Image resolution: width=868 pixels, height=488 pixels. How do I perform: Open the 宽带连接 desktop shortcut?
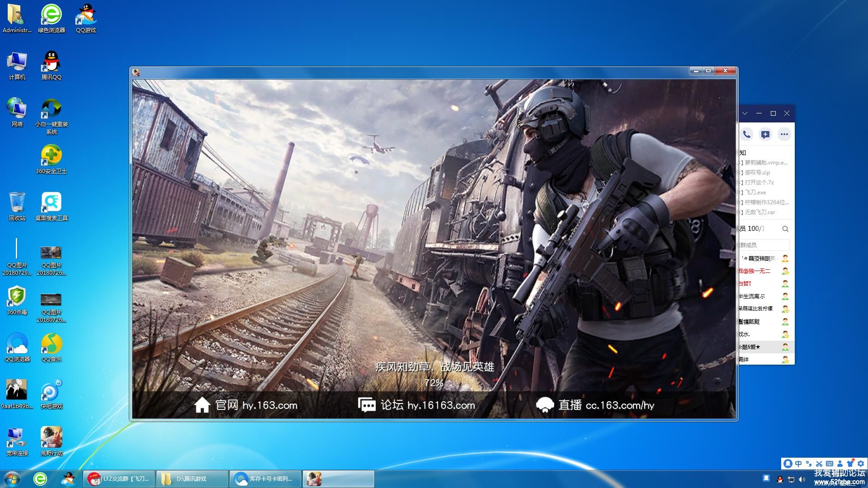click(17, 441)
